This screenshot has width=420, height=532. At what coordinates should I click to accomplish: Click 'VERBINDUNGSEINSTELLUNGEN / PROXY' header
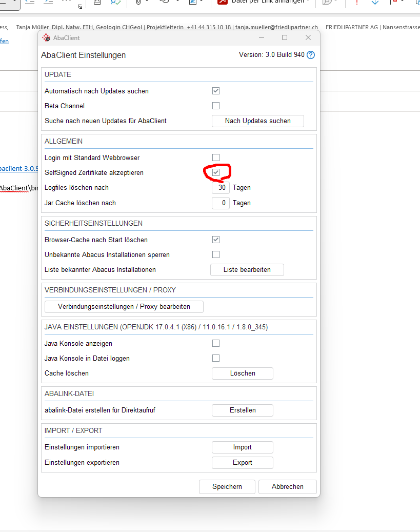click(x=110, y=290)
